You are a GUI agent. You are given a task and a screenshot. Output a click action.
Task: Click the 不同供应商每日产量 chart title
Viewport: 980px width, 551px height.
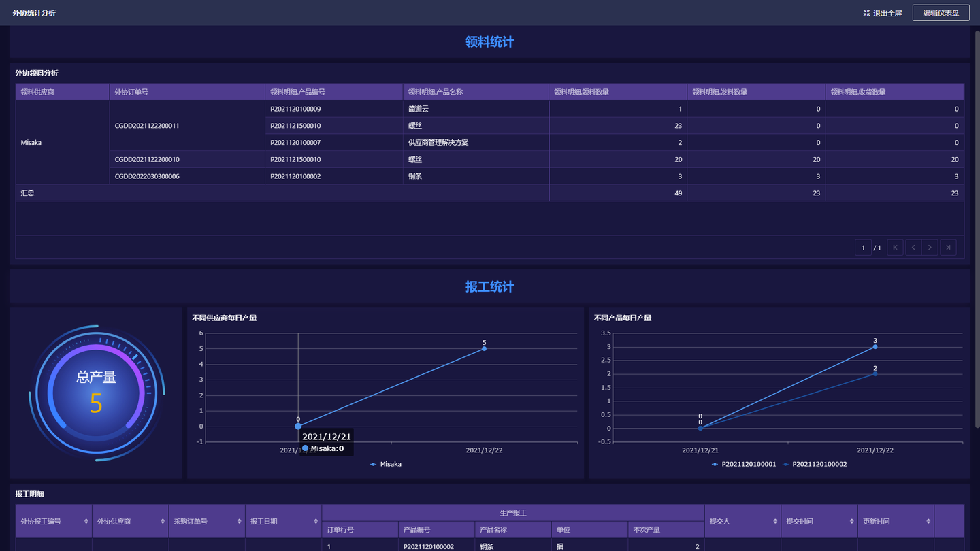pos(224,318)
